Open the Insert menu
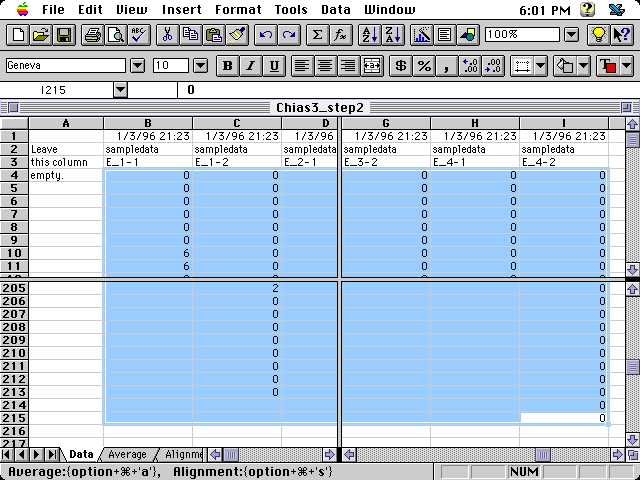 point(182,9)
